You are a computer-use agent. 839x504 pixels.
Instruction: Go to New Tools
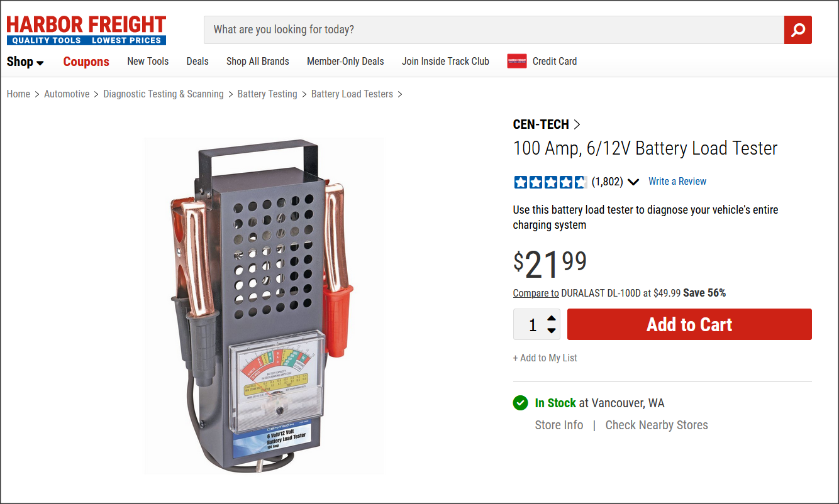[x=148, y=61]
